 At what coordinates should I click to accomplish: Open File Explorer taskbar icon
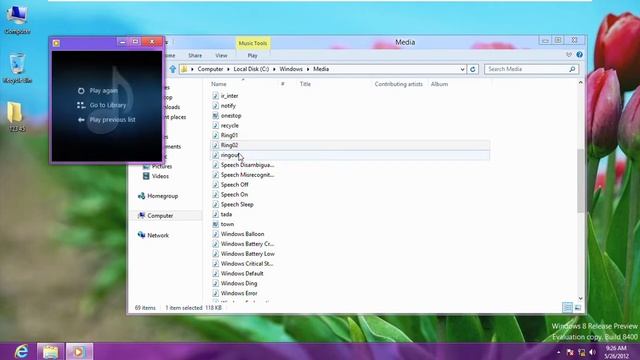tap(51, 351)
